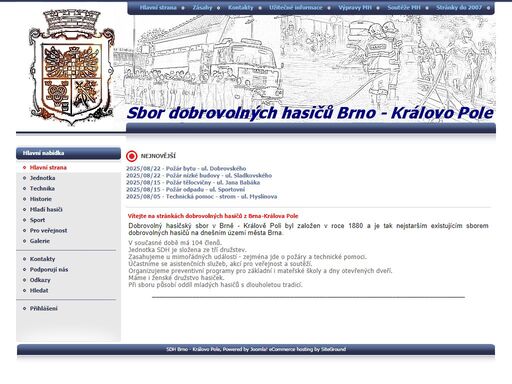This screenshot has width=512, height=384.
Task: Click the footer SDH Brno Královo Pole text
Action: [x=256, y=349]
